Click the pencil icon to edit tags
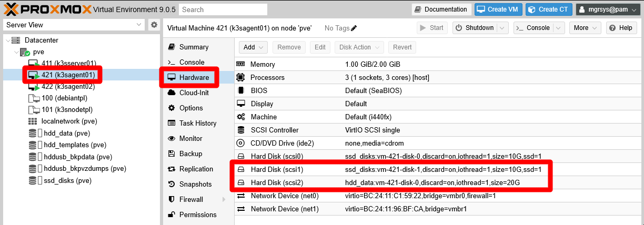The image size is (644, 225). coord(354,28)
